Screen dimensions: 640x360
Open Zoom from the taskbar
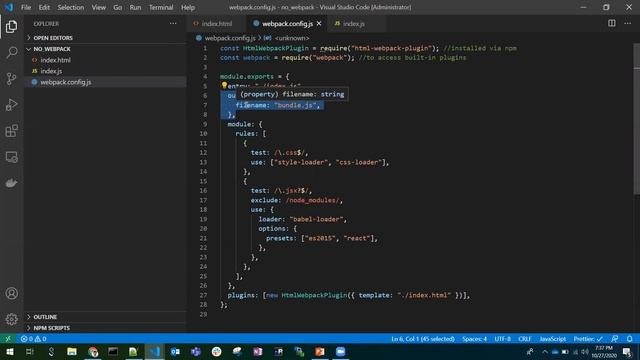[340, 351]
